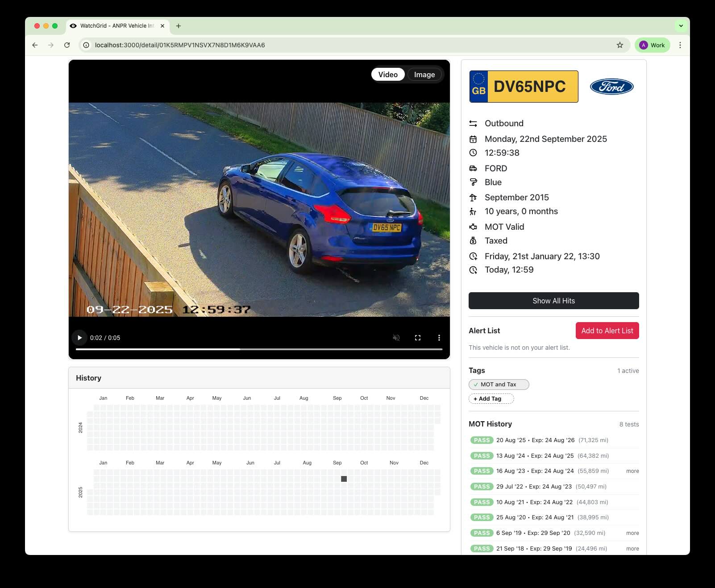The width and height of the screenshot is (715, 588).
Task: Expand more on the 6 Sep '19 MOT test
Action: click(x=632, y=533)
